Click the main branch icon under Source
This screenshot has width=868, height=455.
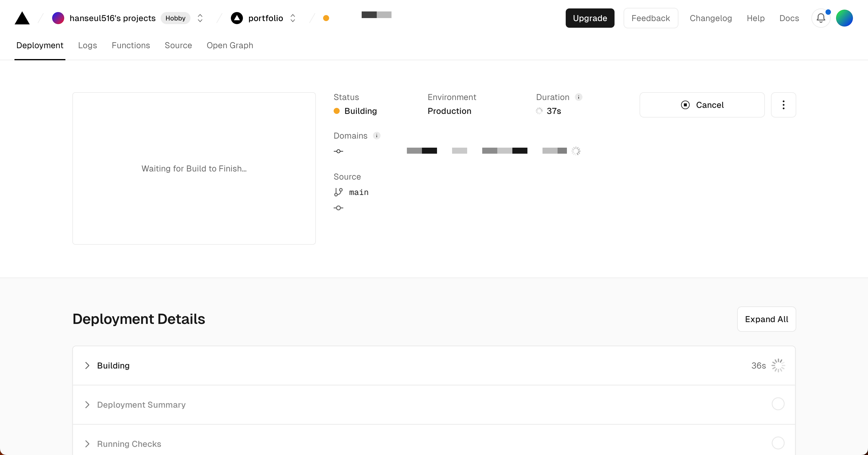(x=338, y=192)
